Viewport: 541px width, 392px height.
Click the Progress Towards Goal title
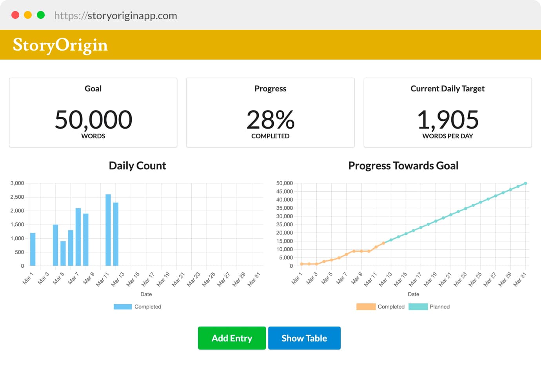pos(403,166)
